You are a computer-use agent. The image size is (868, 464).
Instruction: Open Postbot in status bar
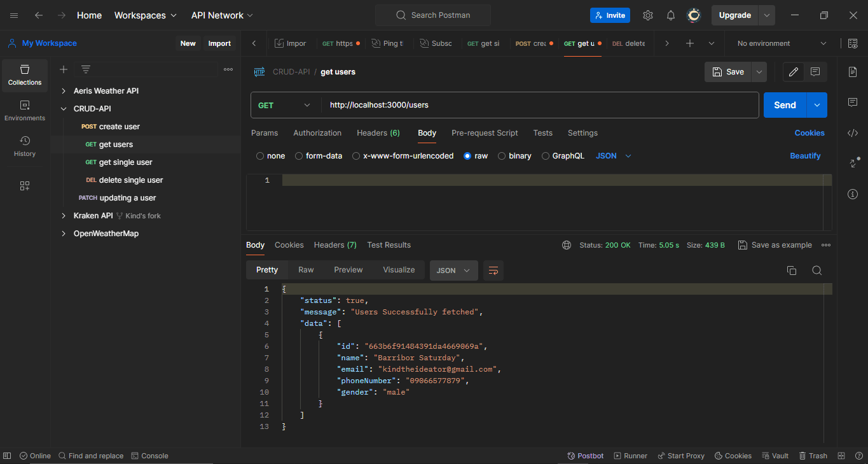(x=586, y=456)
